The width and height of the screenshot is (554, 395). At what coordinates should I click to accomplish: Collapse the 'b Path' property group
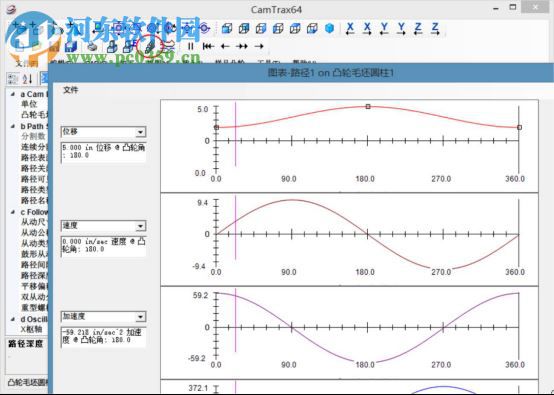(x=13, y=126)
